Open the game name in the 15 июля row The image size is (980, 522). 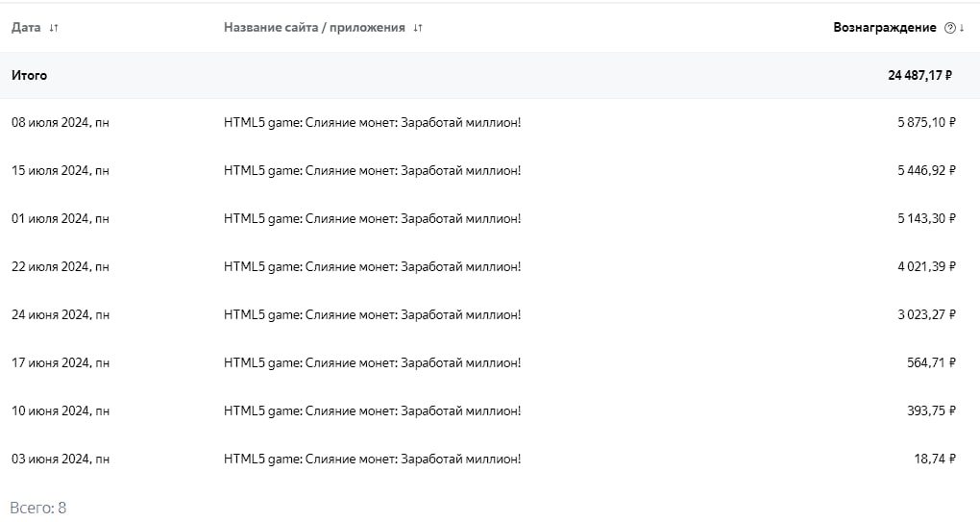372,170
